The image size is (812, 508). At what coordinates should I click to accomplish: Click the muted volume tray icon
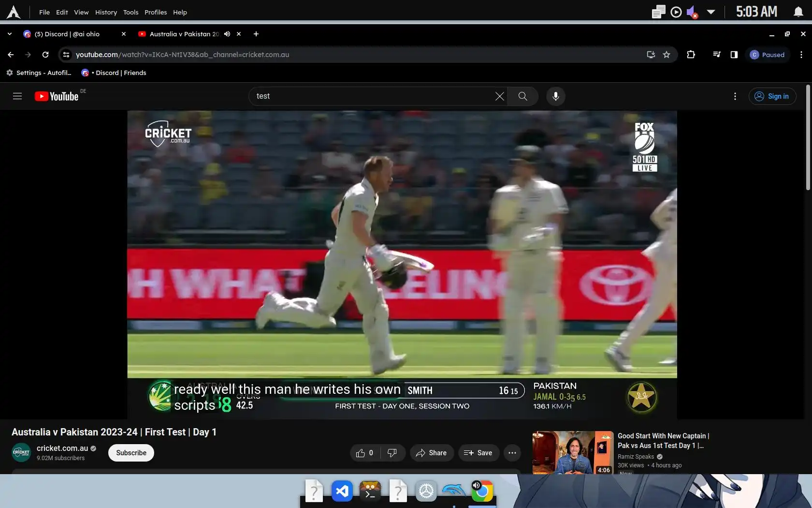click(x=693, y=12)
